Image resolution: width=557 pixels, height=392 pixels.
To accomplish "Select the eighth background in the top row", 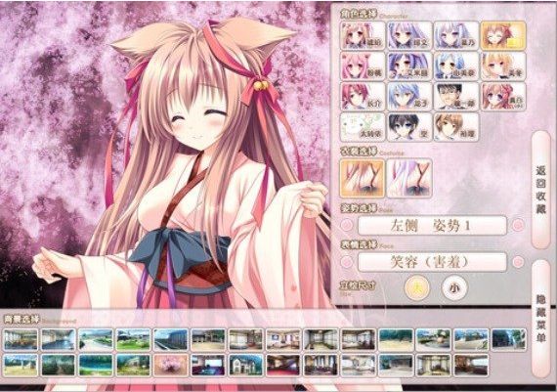I will tap(283, 340).
